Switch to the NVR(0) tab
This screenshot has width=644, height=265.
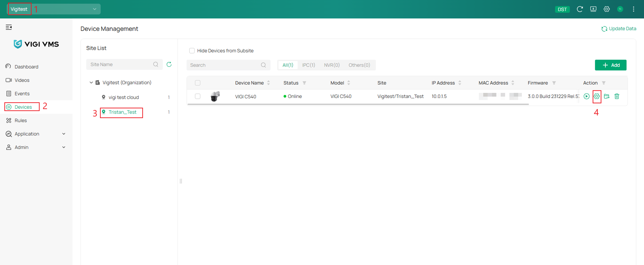pos(332,65)
